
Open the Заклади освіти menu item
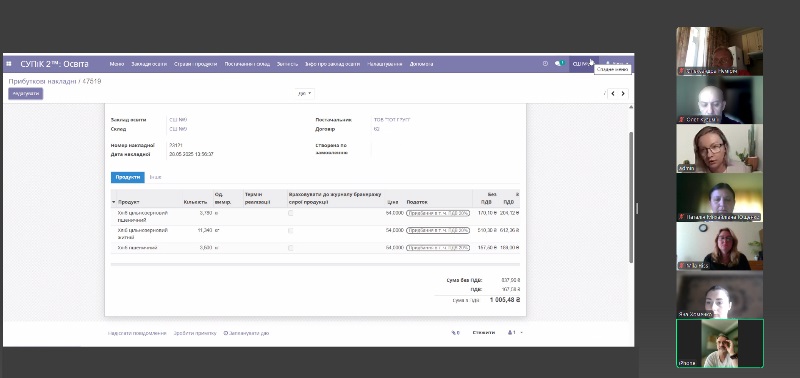(149, 64)
